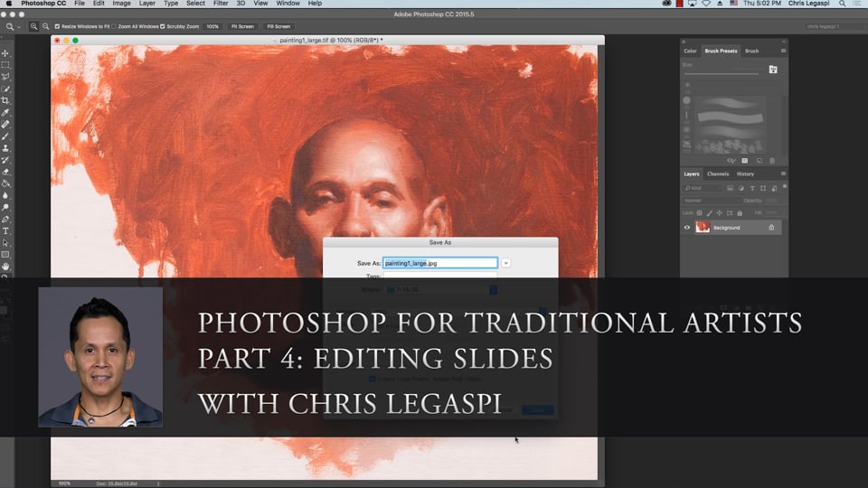Open the layer filter Kind dropdown

click(703, 189)
